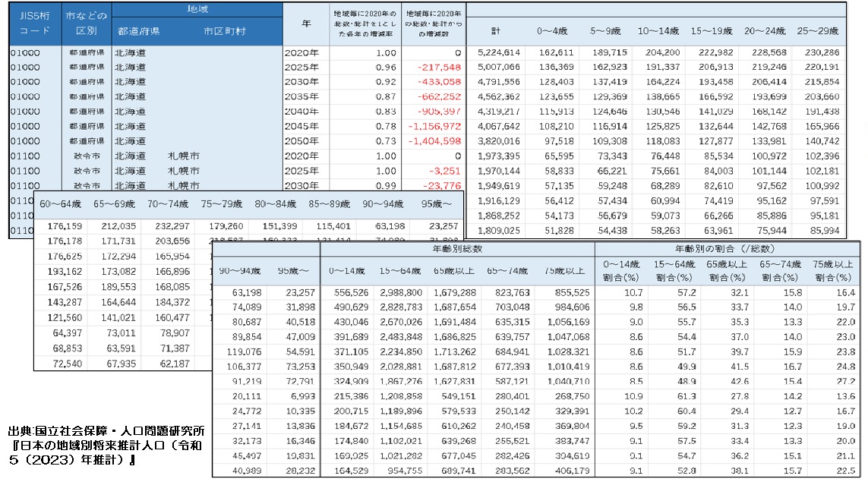The width and height of the screenshot is (868, 482).
Task: Select the "25〜29歳" column header
Action: pyautogui.click(x=818, y=31)
